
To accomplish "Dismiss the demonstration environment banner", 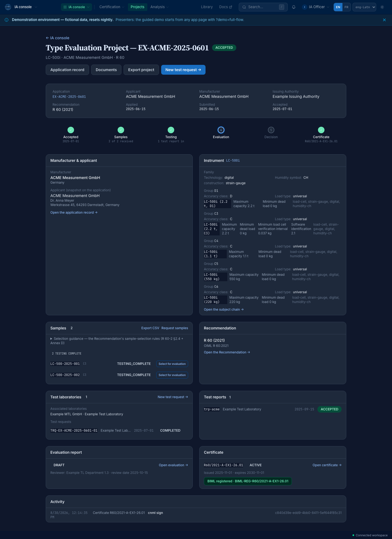I will 384,20.
